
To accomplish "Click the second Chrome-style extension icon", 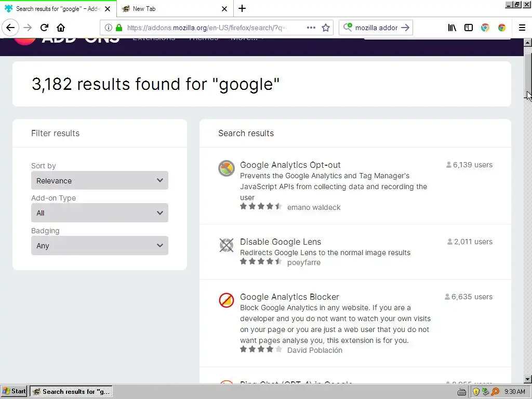I will coord(502,28).
